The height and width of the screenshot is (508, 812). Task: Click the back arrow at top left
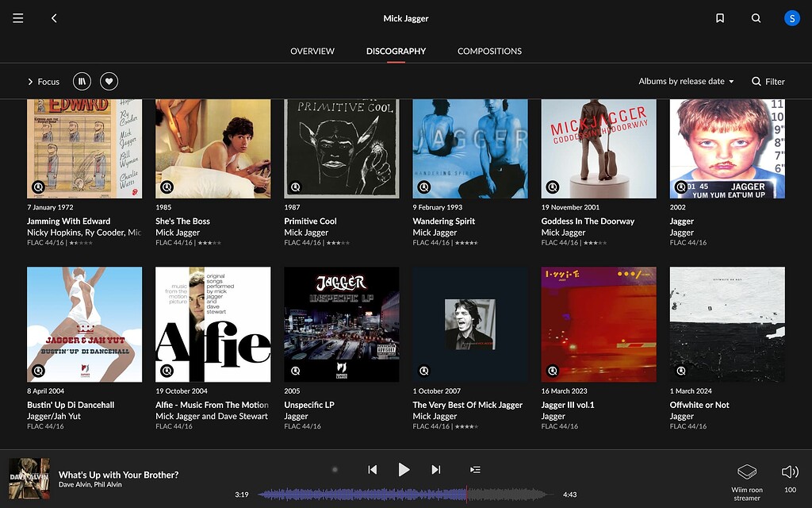(54, 17)
